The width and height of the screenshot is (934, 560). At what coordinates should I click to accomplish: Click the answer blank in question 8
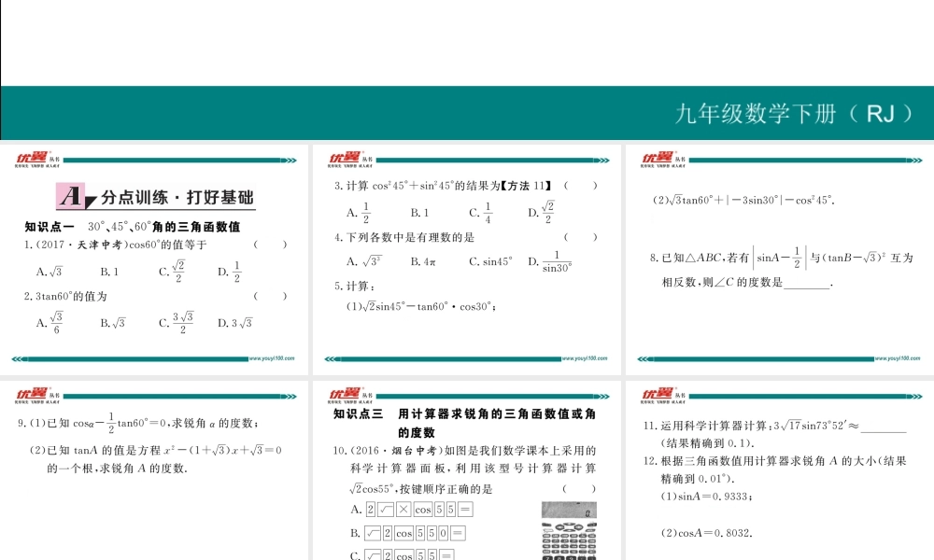click(x=807, y=282)
